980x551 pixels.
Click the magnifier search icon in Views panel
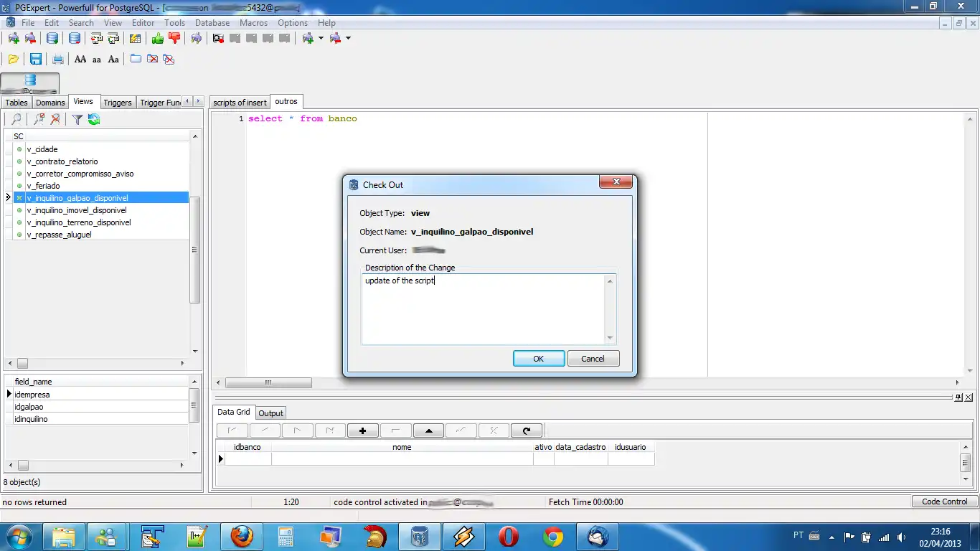pyautogui.click(x=17, y=120)
